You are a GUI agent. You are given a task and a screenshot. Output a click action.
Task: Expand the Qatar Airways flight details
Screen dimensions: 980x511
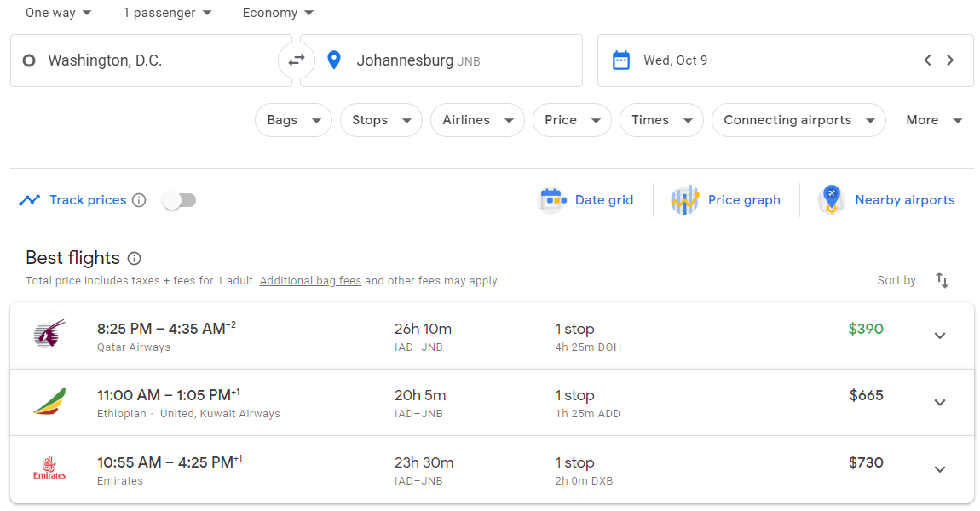click(x=940, y=336)
